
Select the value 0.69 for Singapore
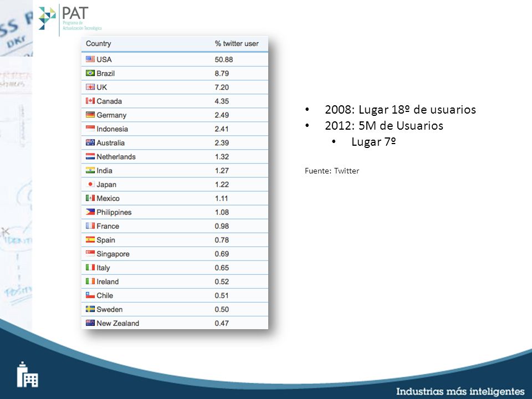coord(222,254)
